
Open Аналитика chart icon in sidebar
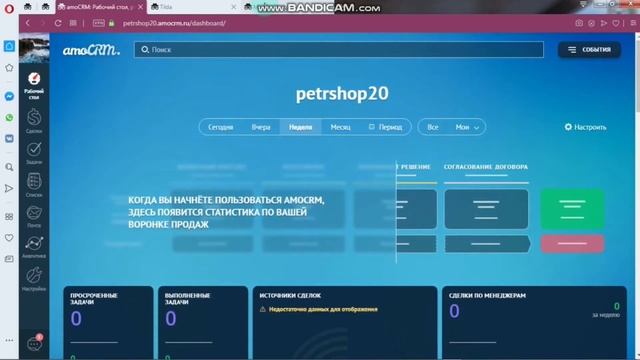pyautogui.click(x=34, y=247)
